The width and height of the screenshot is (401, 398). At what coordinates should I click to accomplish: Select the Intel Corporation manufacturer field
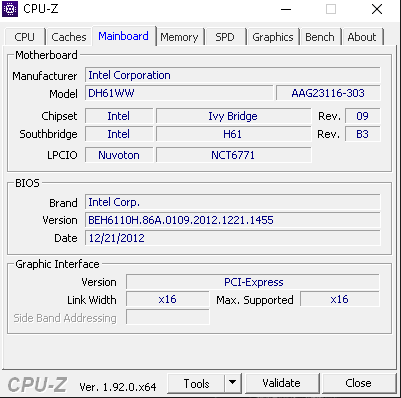pyautogui.click(x=232, y=75)
